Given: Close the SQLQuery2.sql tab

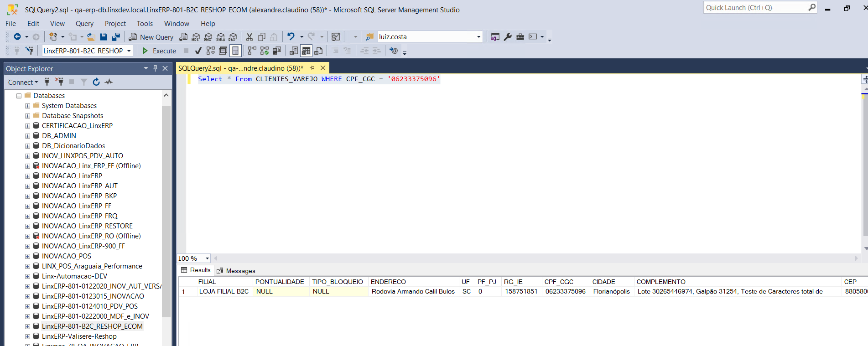Looking at the screenshot, I should point(323,68).
